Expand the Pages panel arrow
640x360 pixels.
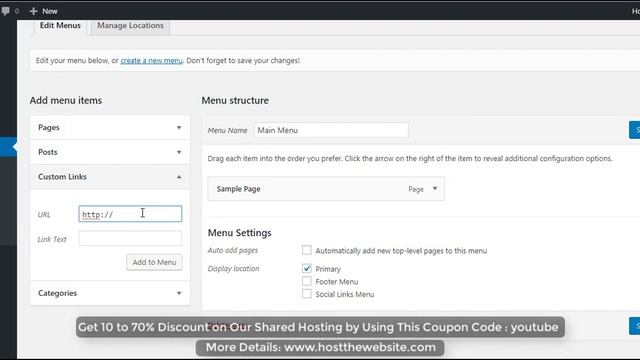(179, 128)
